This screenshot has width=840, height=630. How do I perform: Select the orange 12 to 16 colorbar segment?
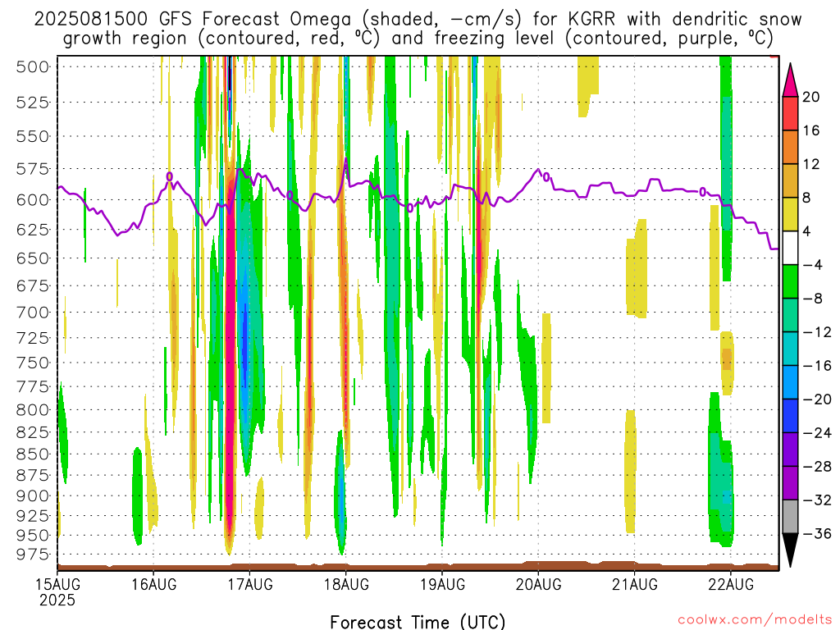790,147
